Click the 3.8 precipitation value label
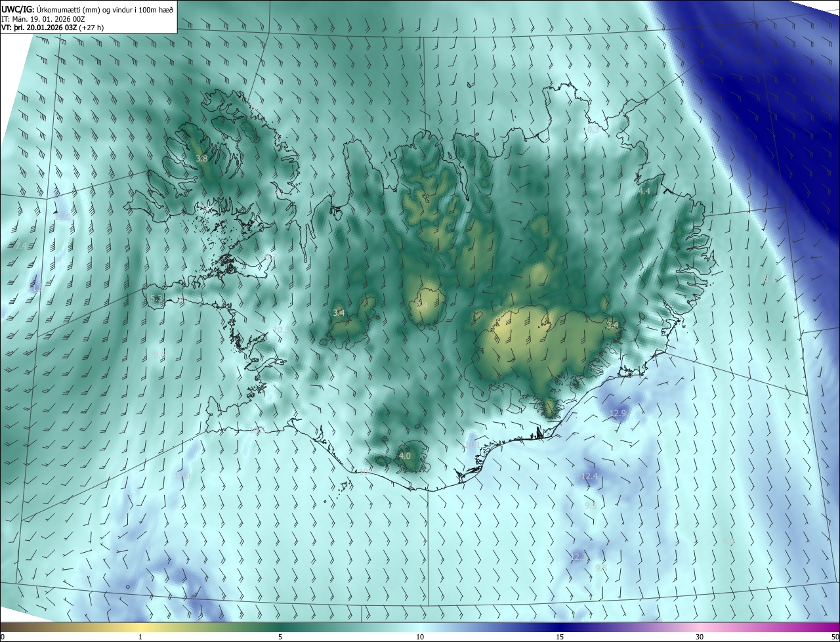Viewport: 840px width, 642px height. pos(201,159)
